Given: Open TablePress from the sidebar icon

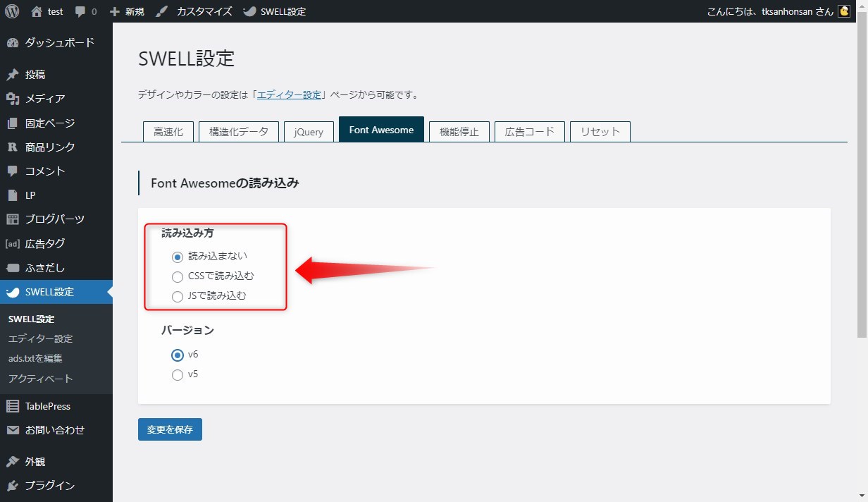Looking at the screenshot, I should [14, 406].
